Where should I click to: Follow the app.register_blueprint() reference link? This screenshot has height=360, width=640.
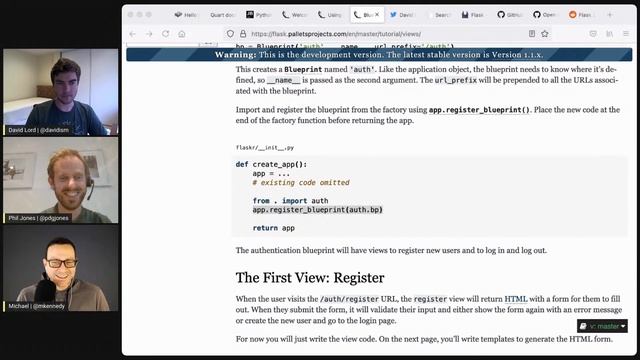point(479,110)
